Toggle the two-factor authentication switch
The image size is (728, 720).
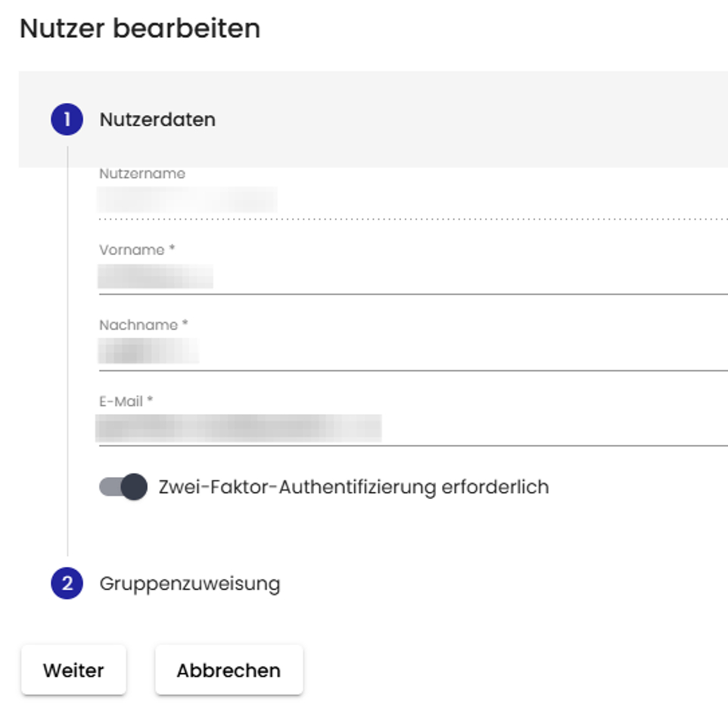[x=123, y=487]
